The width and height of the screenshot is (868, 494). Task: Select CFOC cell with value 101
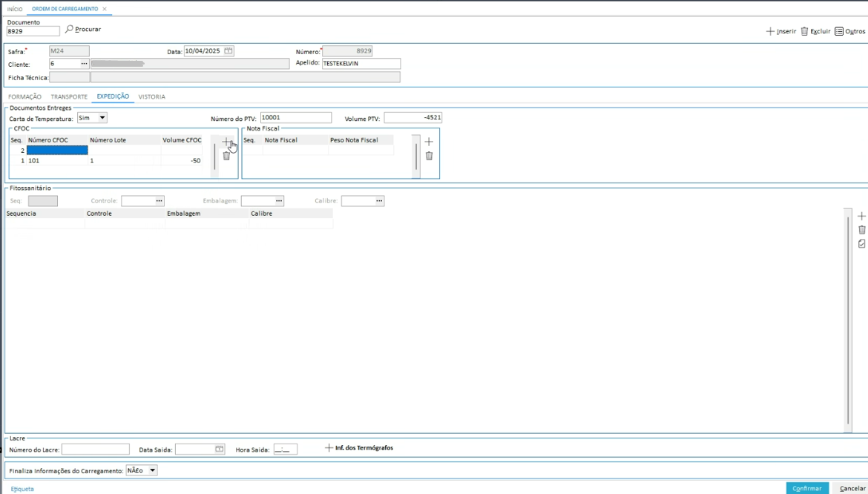pyautogui.click(x=57, y=160)
